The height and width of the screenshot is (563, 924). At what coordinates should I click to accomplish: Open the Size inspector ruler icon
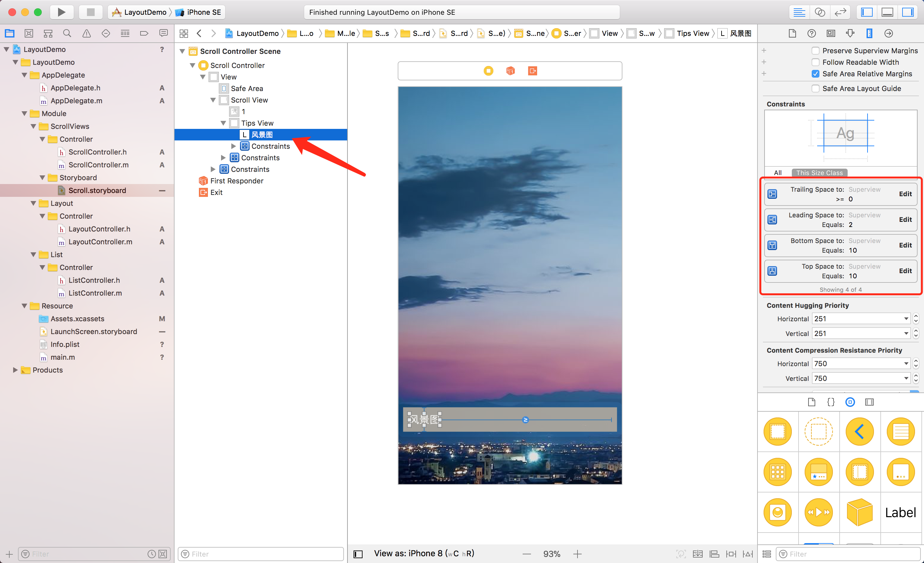tap(869, 33)
